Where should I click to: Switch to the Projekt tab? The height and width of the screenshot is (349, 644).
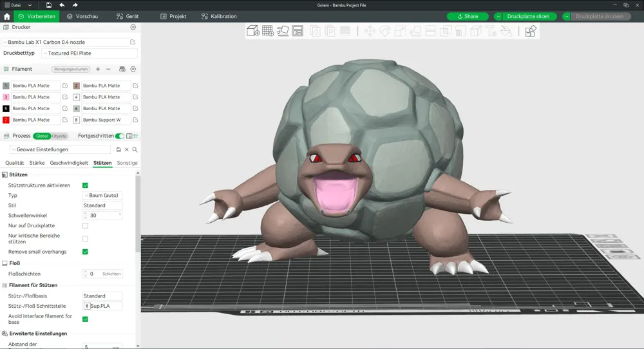click(173, 17)
